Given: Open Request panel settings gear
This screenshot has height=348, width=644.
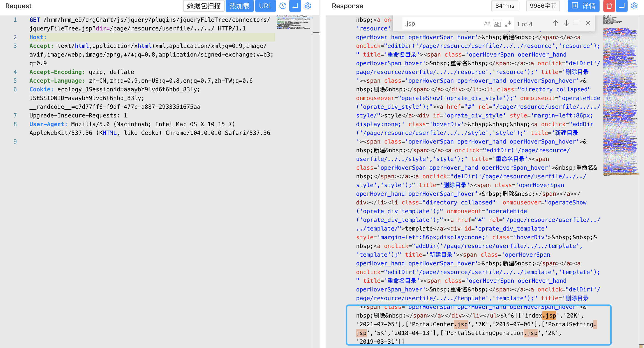Looking at the screenshot, I should (x=308, y=6).
